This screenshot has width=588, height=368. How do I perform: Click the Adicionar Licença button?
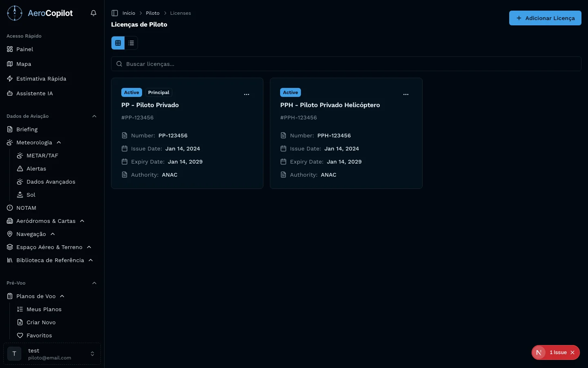545,18
